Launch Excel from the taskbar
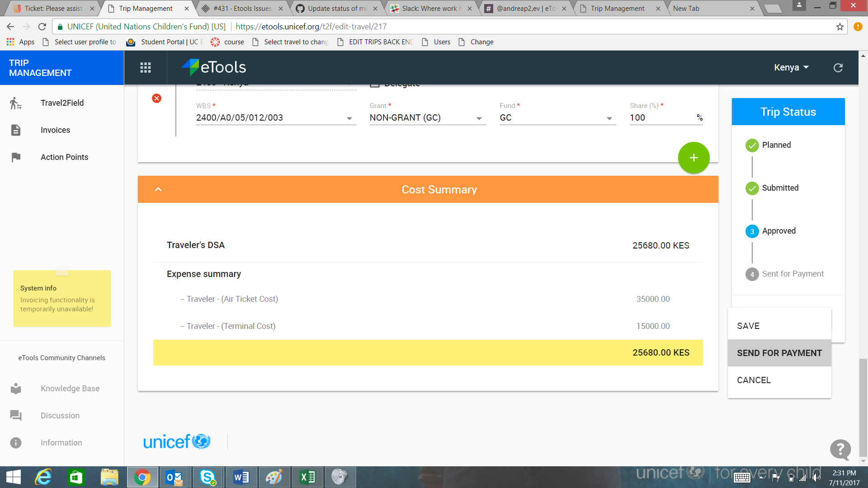Image resolution: width=868 pixels, height=488 pixels. [307, 477]
